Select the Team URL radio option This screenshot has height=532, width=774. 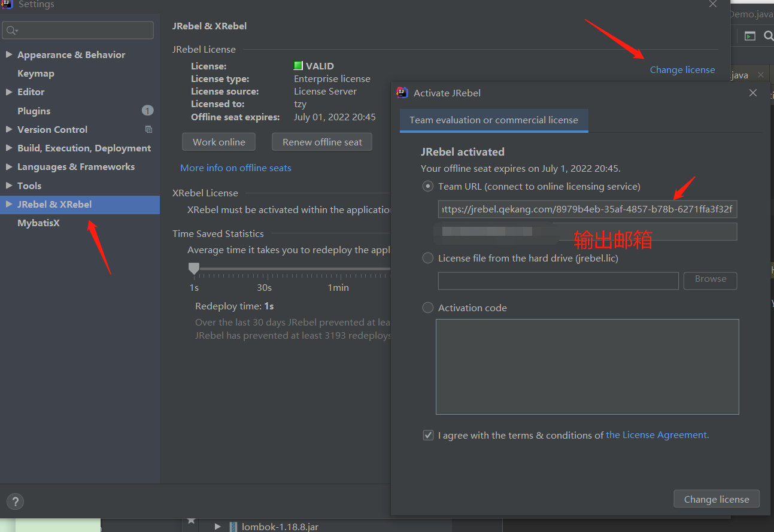tap(427, 186)
